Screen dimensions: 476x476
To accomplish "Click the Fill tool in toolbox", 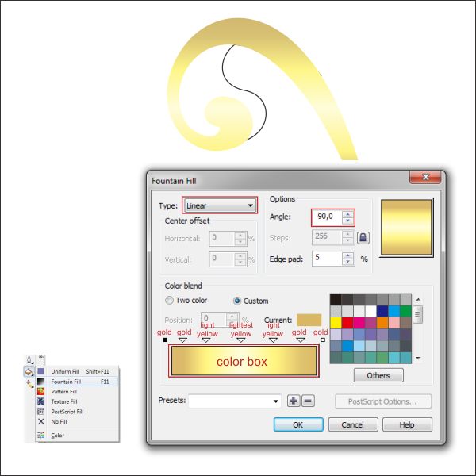I will [29, 371].
